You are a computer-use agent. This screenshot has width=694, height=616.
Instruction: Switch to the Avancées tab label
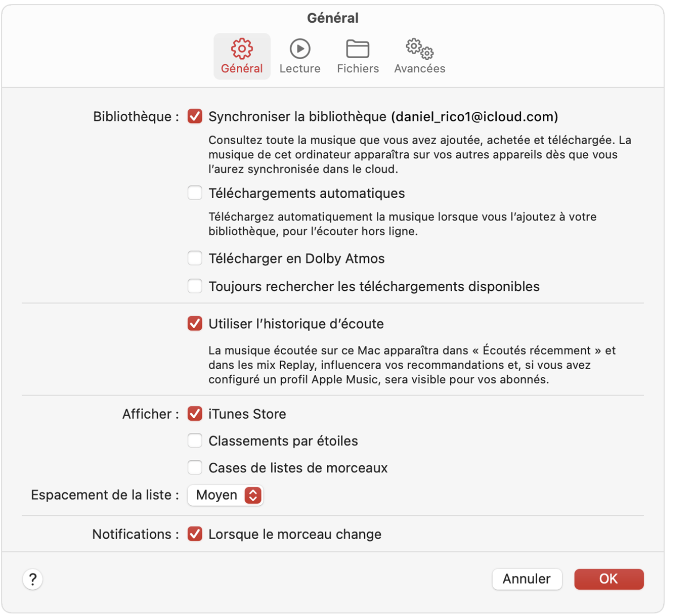(x=419, y=69)
